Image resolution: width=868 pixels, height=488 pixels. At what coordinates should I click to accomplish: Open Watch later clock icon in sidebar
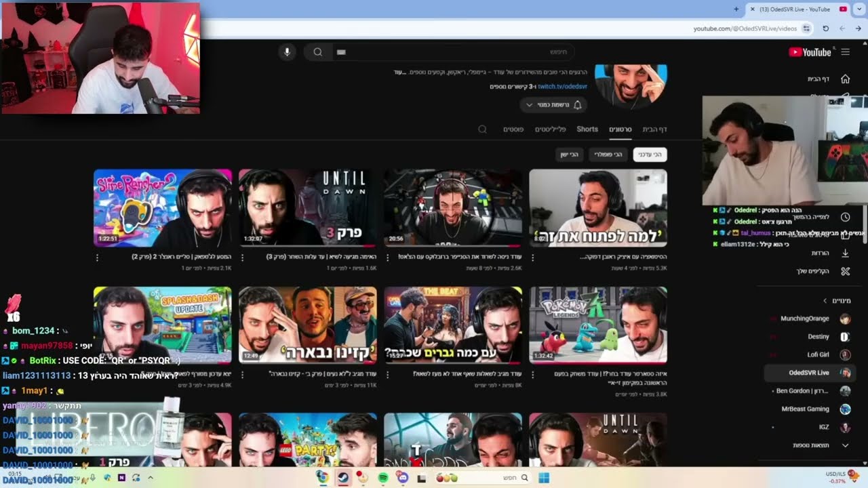click(x=845, y=217)
